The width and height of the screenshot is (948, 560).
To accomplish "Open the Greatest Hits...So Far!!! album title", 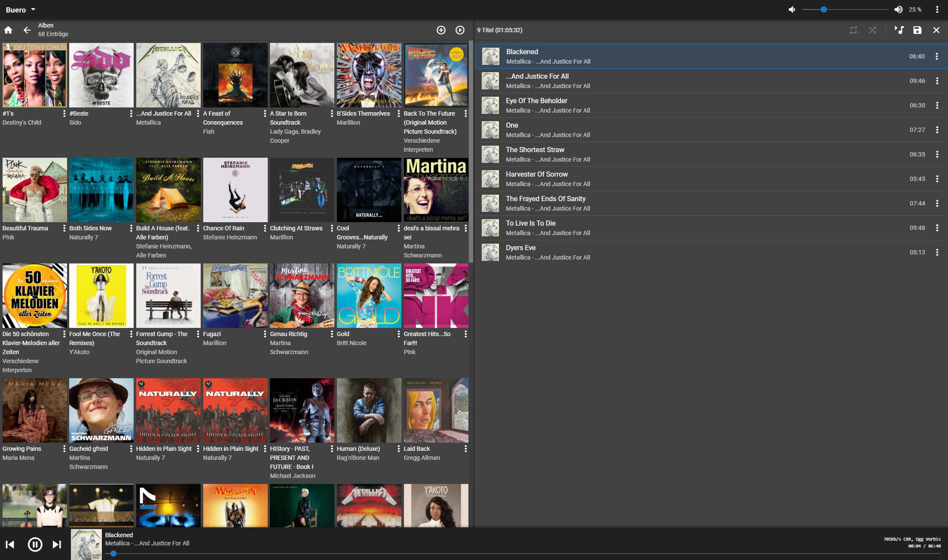I will tap(427, 338).
